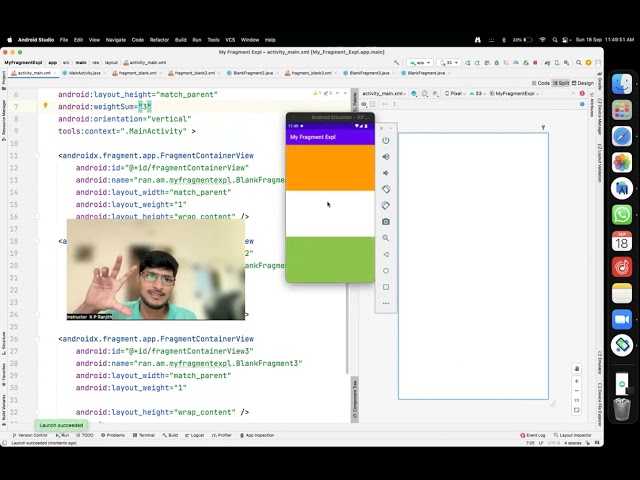640x480 pixels.
Task: Open the Run menu
Action: coord(197,40)
